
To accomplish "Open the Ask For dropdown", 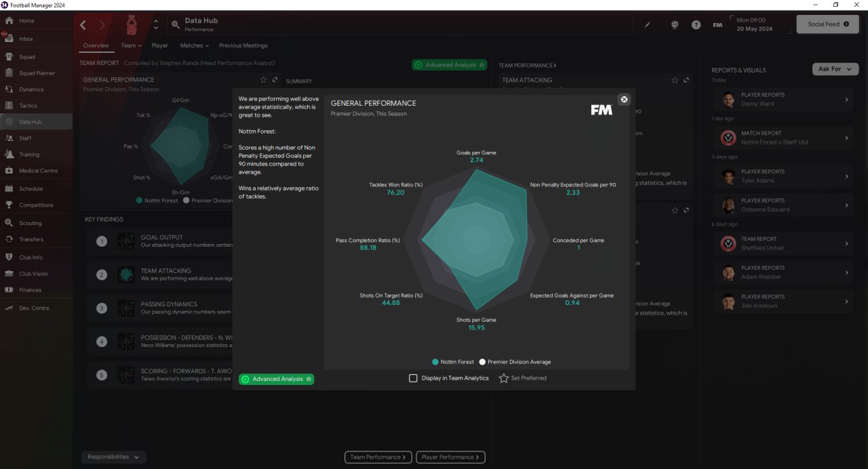I will 835,69.
